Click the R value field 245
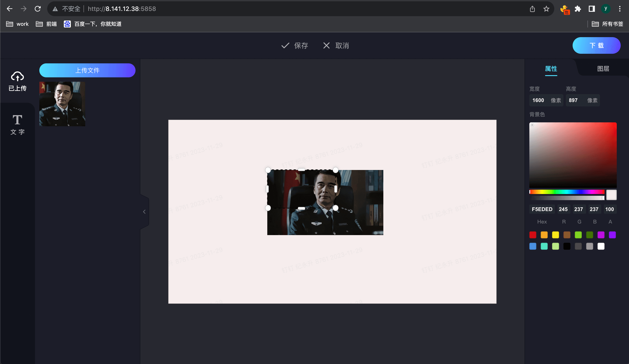Viewport: 629px width, 364px height. [x=563, y=209]
